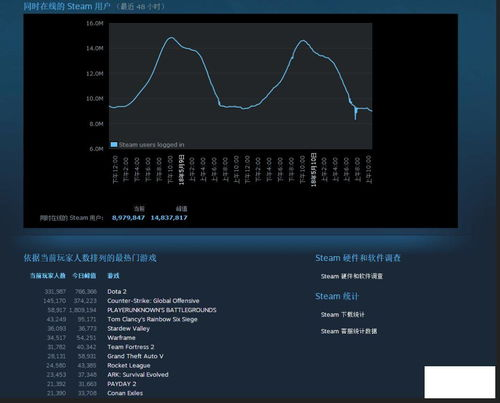This screenshot has height=403, width=500.
Task: Select Team Fortress 2 in top games
Action: click(131, 347)
